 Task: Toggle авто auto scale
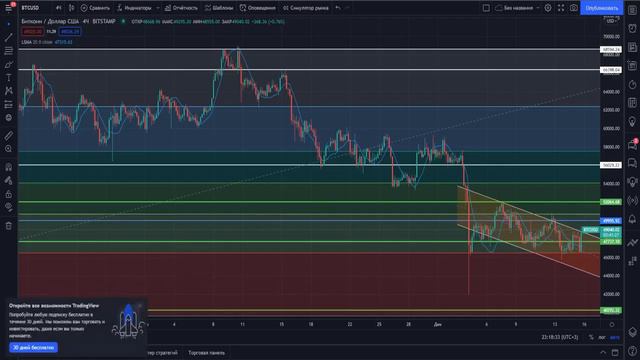615,337
